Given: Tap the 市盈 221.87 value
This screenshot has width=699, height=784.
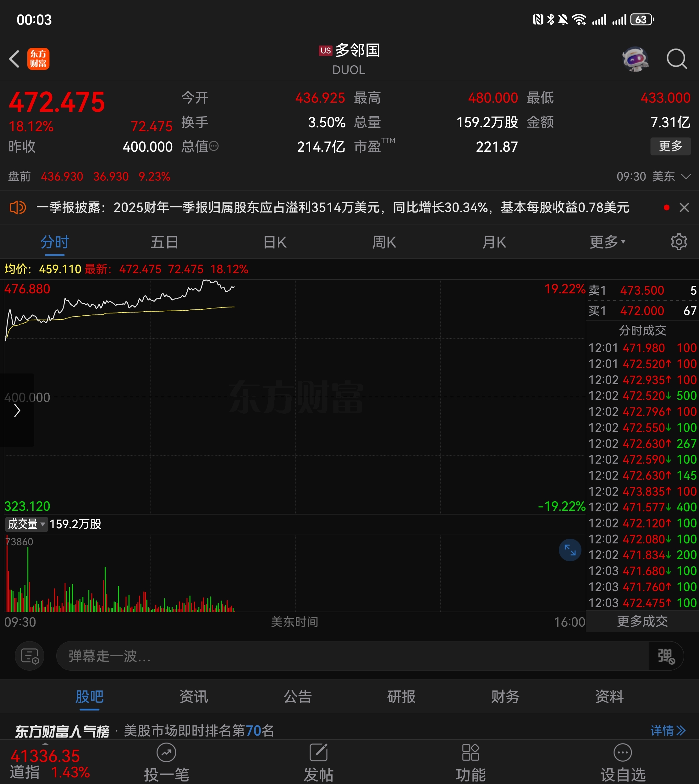Looking at the screenshot, I should [x=497, y=147].
